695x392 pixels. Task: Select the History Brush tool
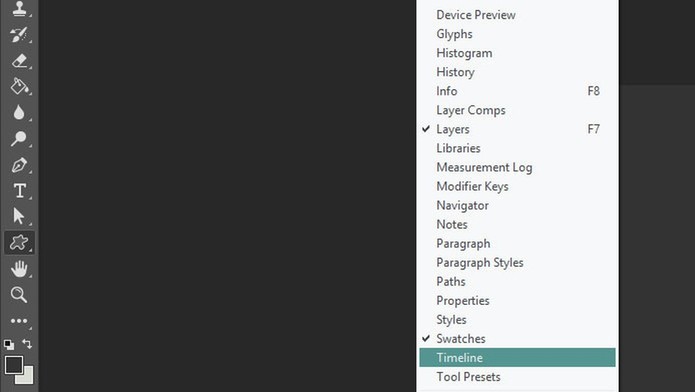19,35
